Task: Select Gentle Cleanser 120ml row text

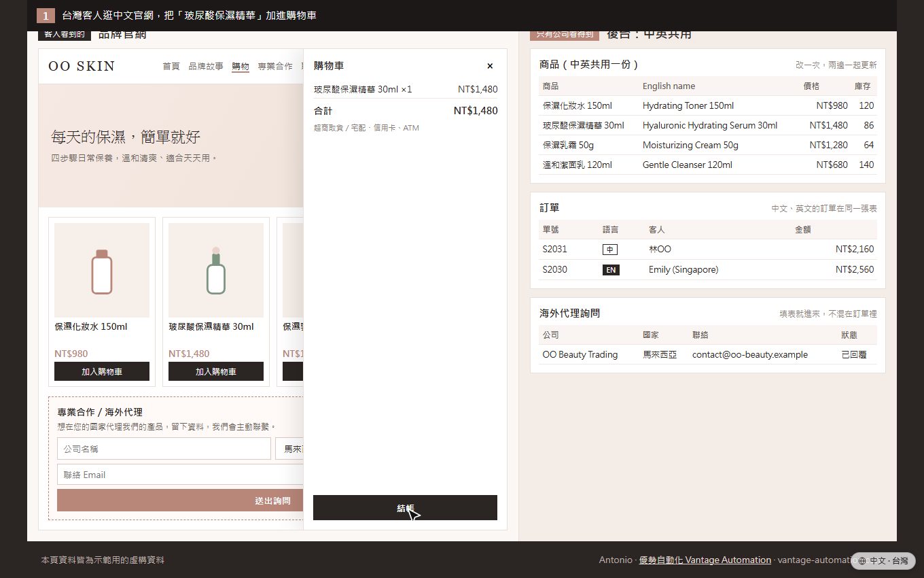Action: coord(688,165)
